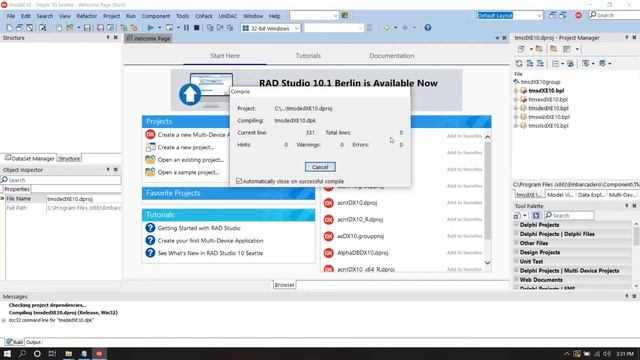Click the Refresh icon in Project Manager
The image size is (640, 360).
519,64
